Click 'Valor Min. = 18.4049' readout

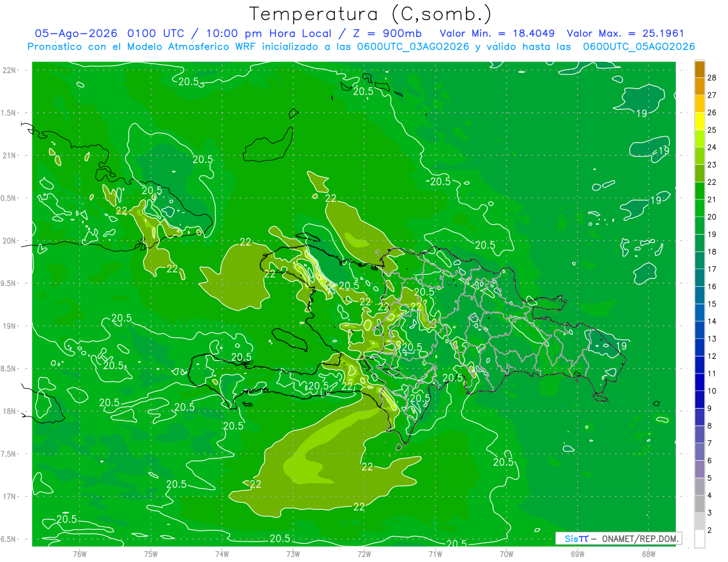[497, 33]
